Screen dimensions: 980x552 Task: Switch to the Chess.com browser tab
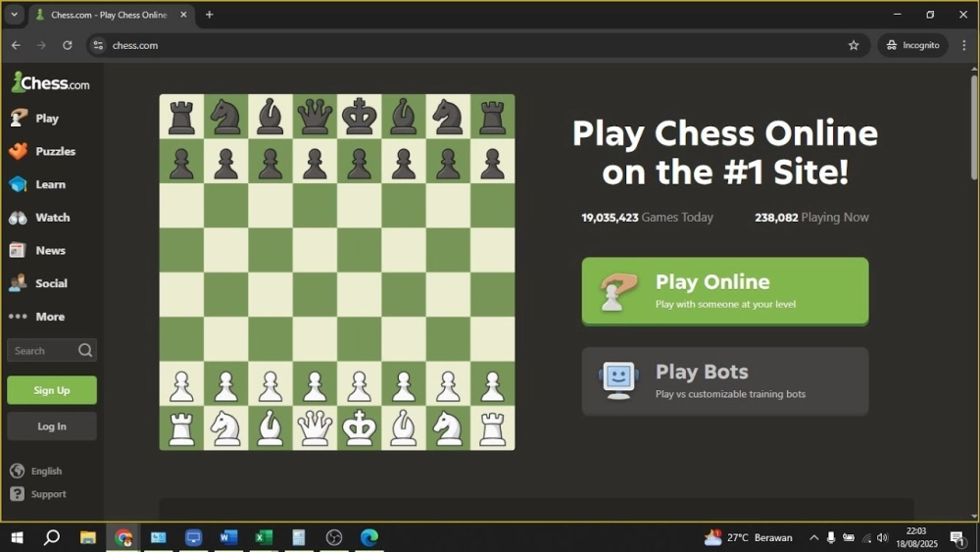(x=108, y=15)
